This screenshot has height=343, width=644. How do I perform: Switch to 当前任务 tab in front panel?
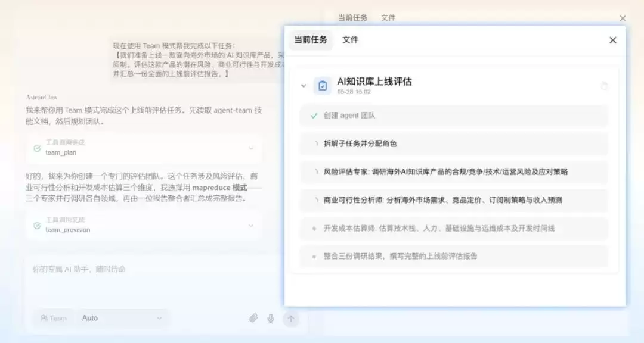[311, 40]
